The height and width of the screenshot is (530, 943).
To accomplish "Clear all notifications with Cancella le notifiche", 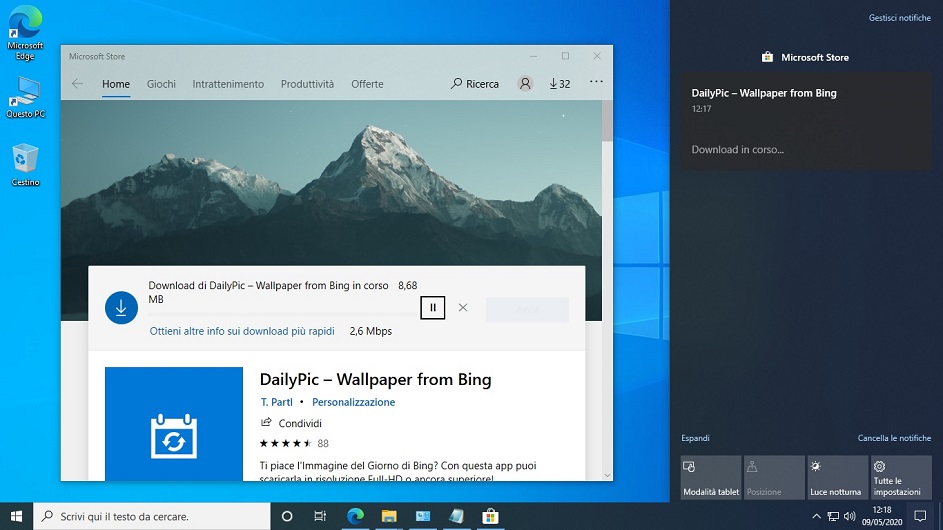I will [894, 438].
